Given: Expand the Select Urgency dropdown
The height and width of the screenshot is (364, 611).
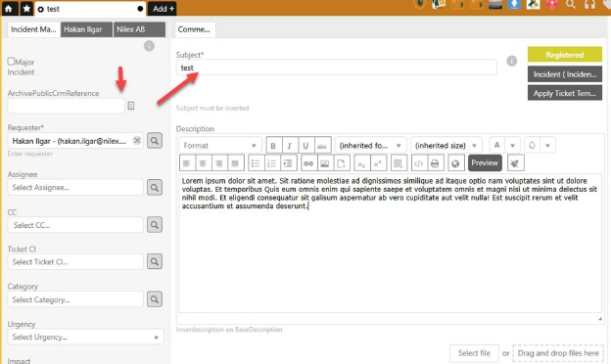Looking at the screenshot, I should coord(85,338).
